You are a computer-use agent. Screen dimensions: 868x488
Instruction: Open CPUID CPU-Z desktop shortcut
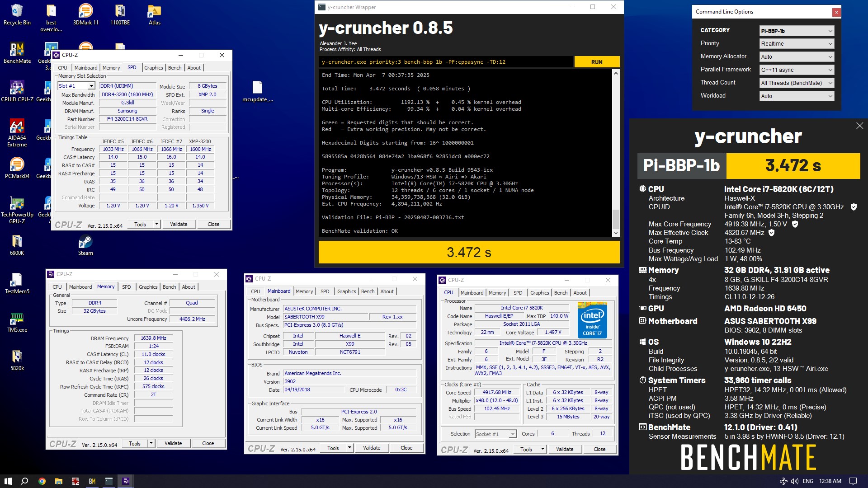click(17, 91)
